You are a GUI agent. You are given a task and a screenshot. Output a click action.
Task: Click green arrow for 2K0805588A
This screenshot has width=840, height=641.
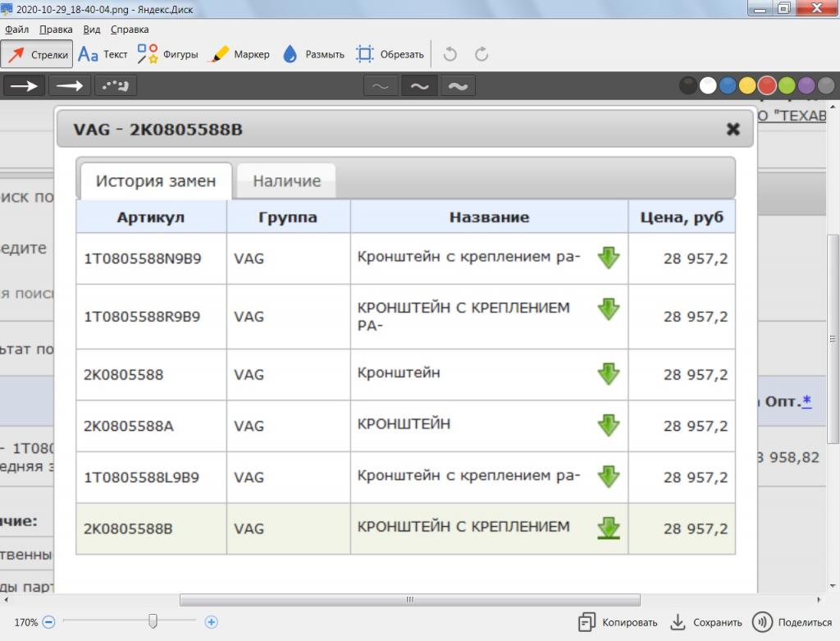pyautogui.click(x=609, y=425)
